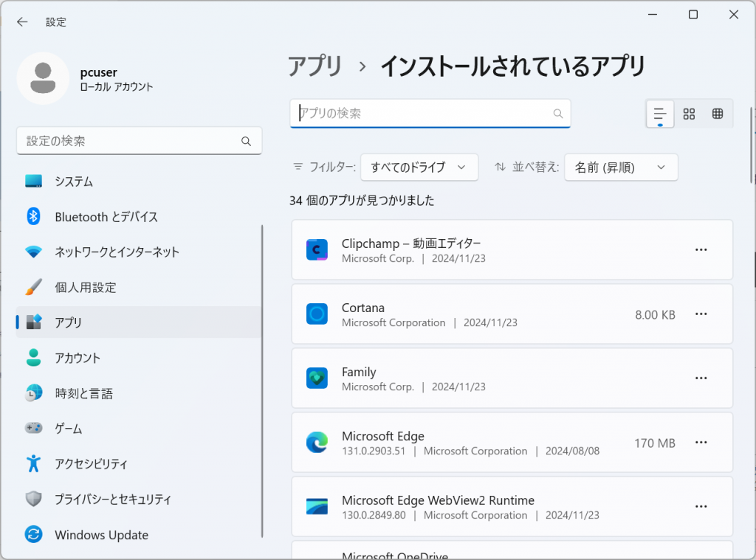This screenshot has width=756, height=560.
Task: Click the Microsoft Edge 170 MB size value
Action: click(655, 443)
